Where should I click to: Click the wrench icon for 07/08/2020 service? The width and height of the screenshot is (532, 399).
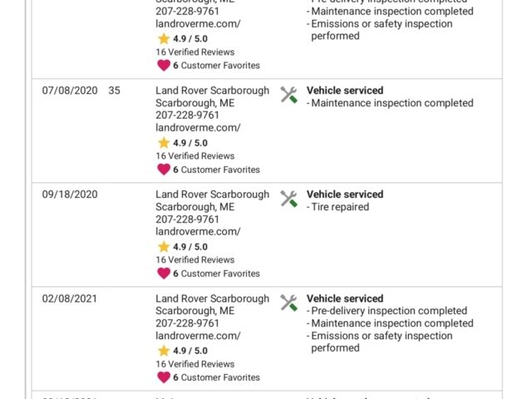pos(288,95)
